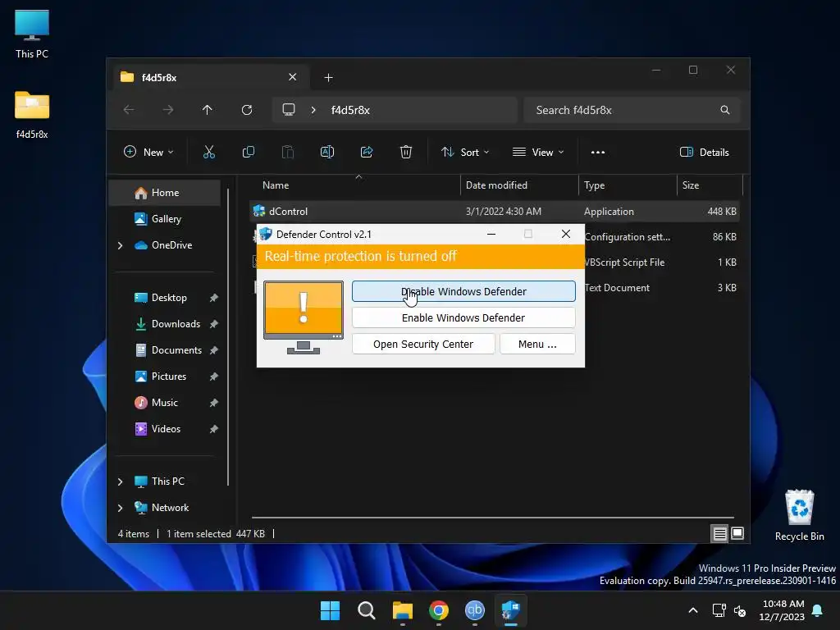This screenshot has height=630, width=840.
Task: Open the Menu ... button in Defender Control
Action: pyautogui.click(x=537, y=344)
